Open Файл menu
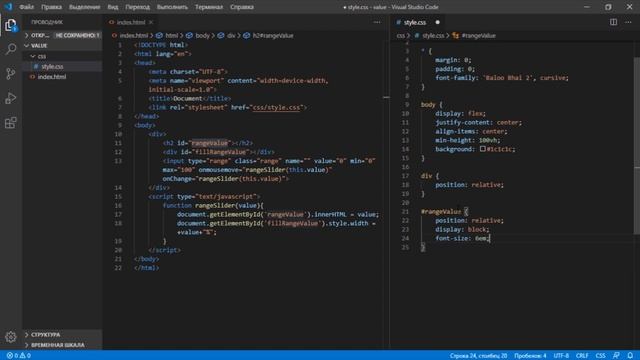The width and height of the screenshot is (640, 360). tap(27, 7)
